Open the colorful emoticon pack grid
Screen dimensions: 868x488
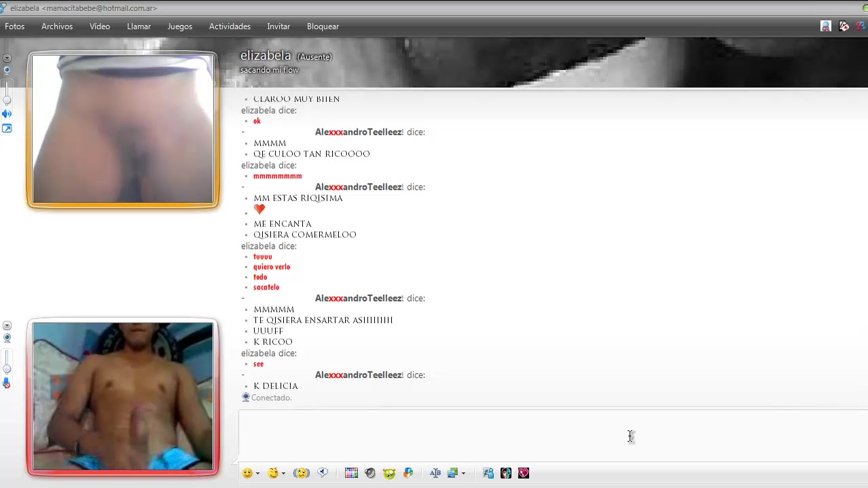point(351,473)
